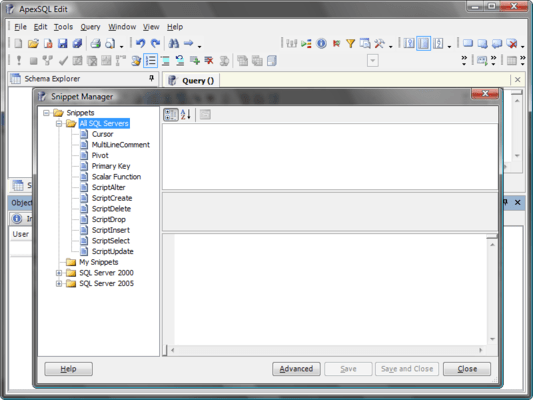Redo with the blue forward arrow icon
Viewport: 533px width, 400px height.
coord(155,43)
